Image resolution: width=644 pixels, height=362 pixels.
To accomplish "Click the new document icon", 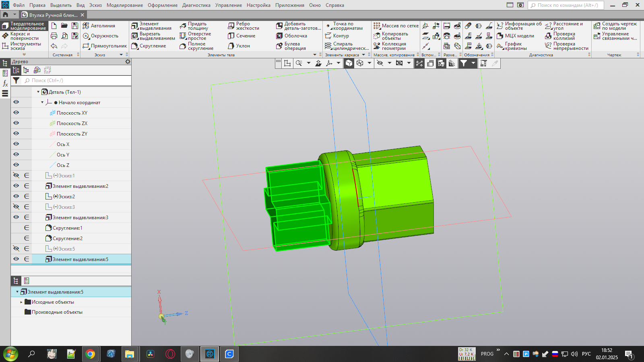I will click(54, 26).
